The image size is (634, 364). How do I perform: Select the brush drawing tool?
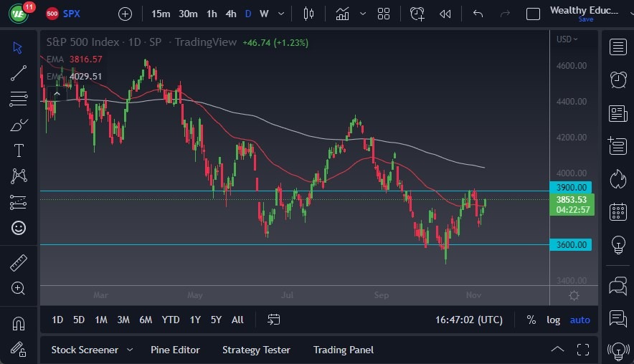pos(18,125)
